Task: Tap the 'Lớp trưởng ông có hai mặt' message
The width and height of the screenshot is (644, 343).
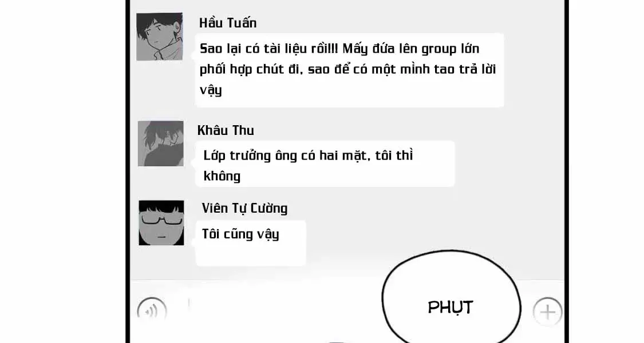Action: click(x=325, y=164)
